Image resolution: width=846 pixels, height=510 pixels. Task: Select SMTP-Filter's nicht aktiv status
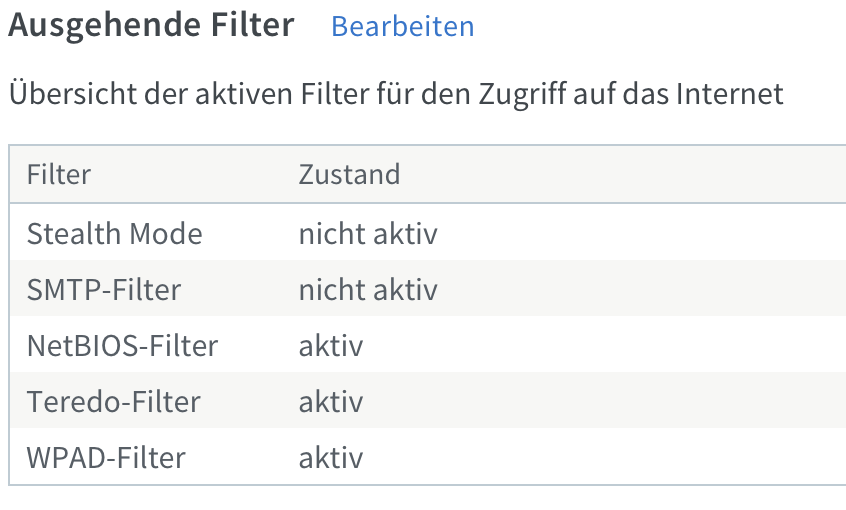(x=368, y=290)
